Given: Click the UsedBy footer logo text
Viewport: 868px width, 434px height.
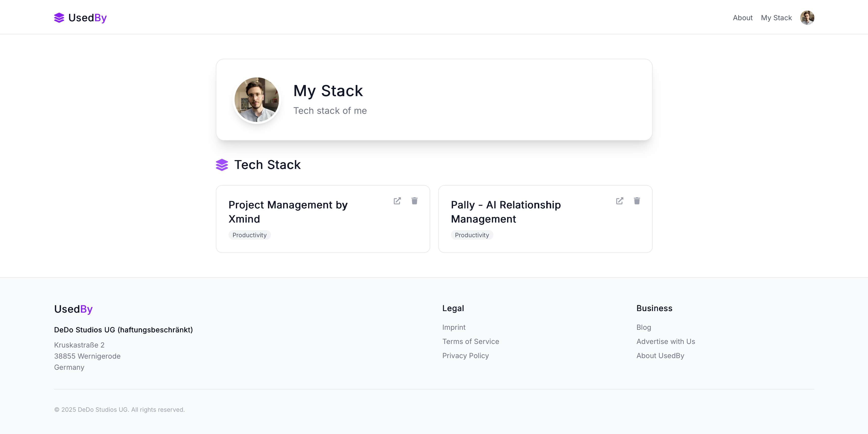Looking at the screenshot, I should click(x=74, y=309).
